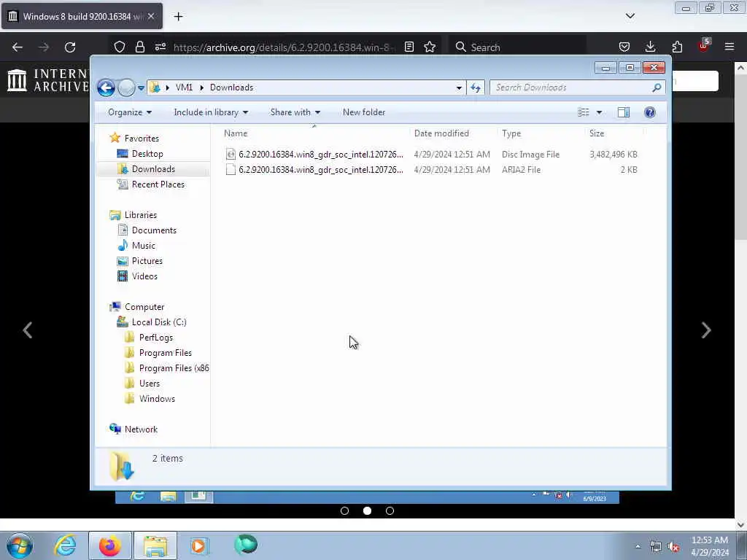The image size is (747, 560).
Task: Toggle the preview pane
Action: pos(624,112)
